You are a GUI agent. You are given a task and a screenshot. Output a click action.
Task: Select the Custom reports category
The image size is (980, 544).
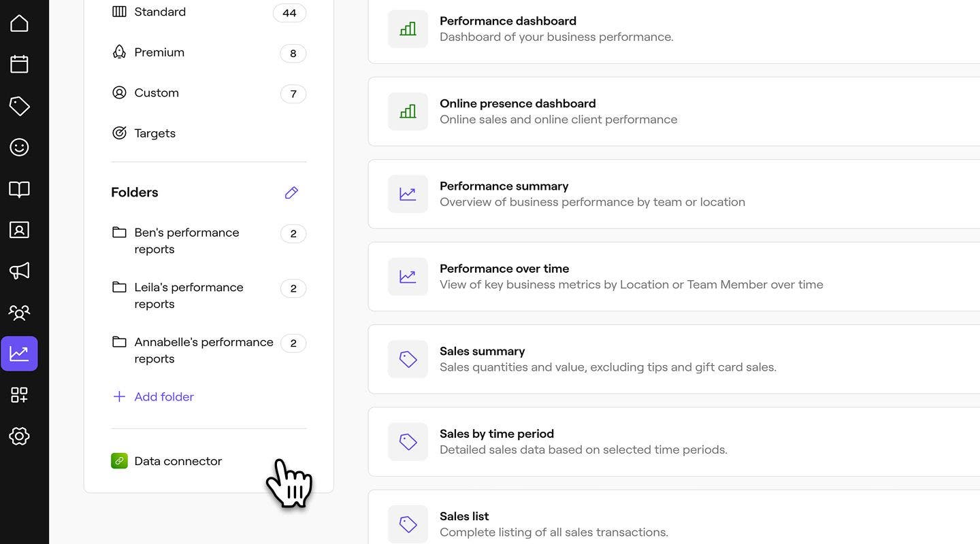click(157, 93)
